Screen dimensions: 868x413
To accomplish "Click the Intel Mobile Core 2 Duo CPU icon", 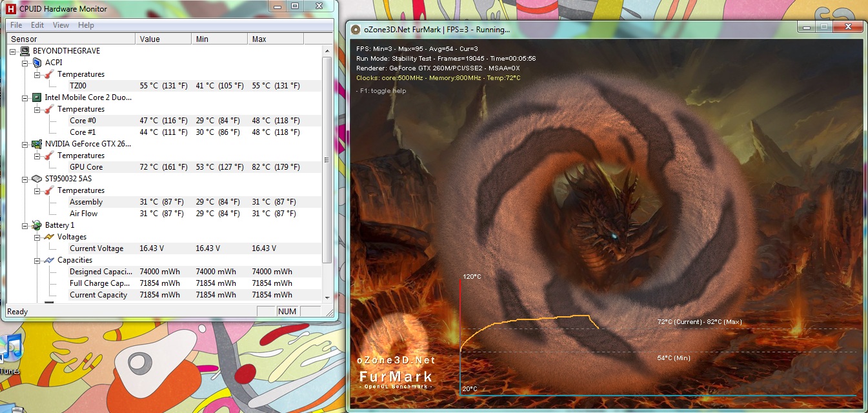I will pyautogui.click(x=37, y=97).
